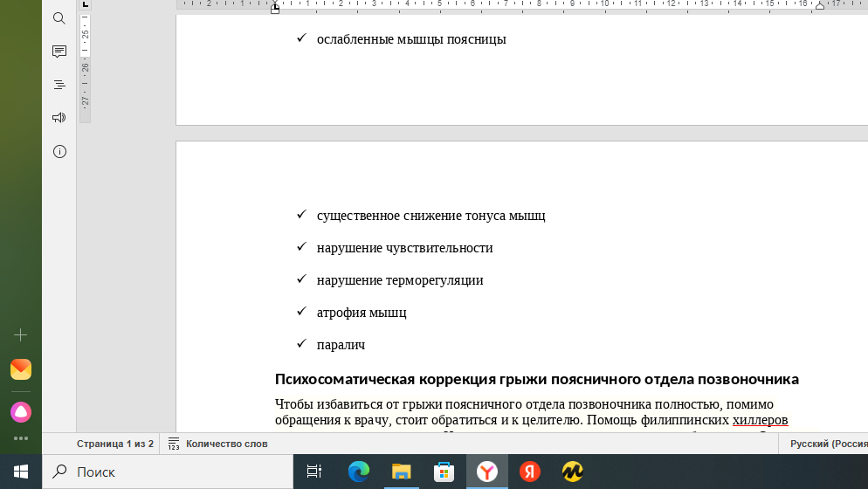Click text 'ослабленные мышцы поясницы'

pos(411,39)
